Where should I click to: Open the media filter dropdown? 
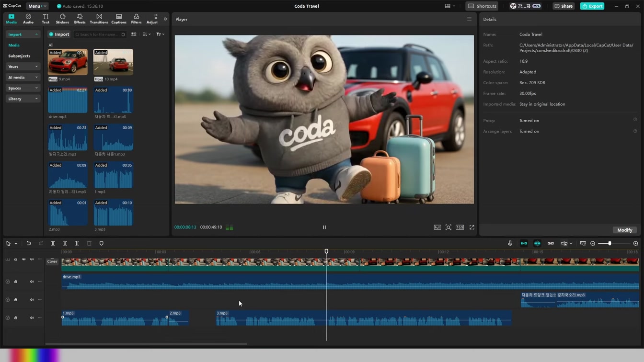[x=160, y=34]
